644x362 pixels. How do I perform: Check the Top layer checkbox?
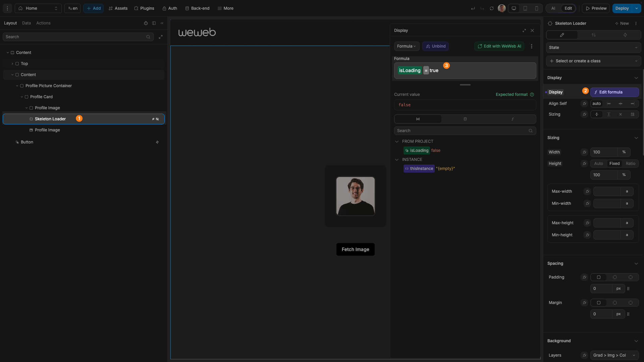click(17, 64)
